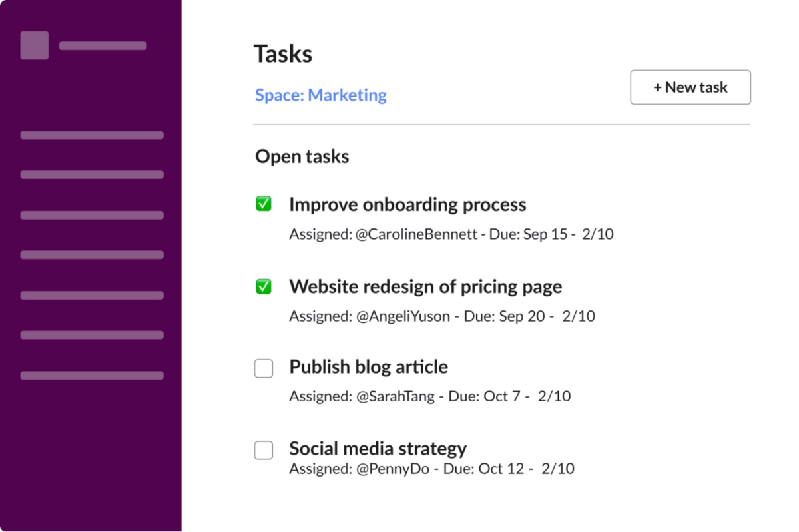
Task: Select the Website redesign of pricing page task
Action: click(x=425, y=286)
